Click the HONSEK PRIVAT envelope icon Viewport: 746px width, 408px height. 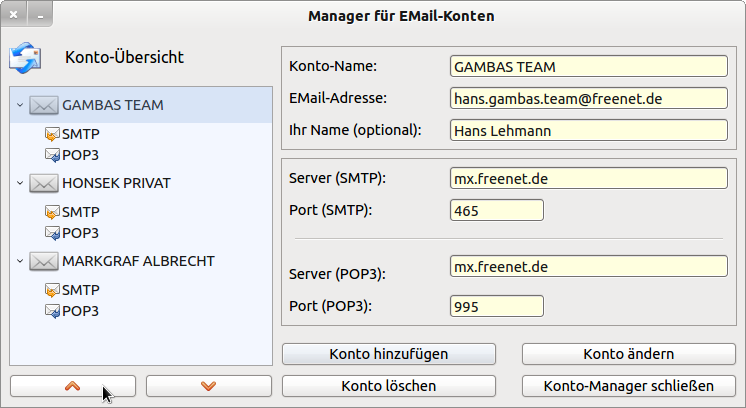click(43, 183)
